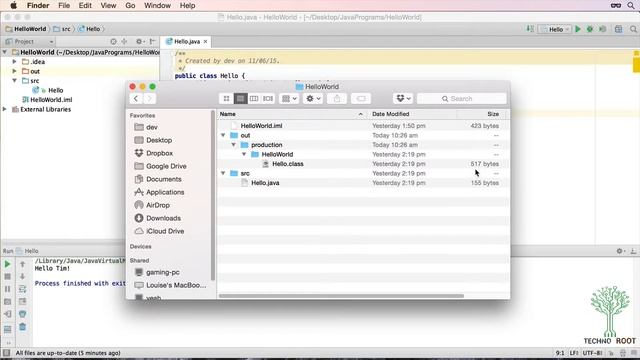Click trash icon in Run panel
The height and width of the screenshot is (360, 640).
tap(22, 327)
